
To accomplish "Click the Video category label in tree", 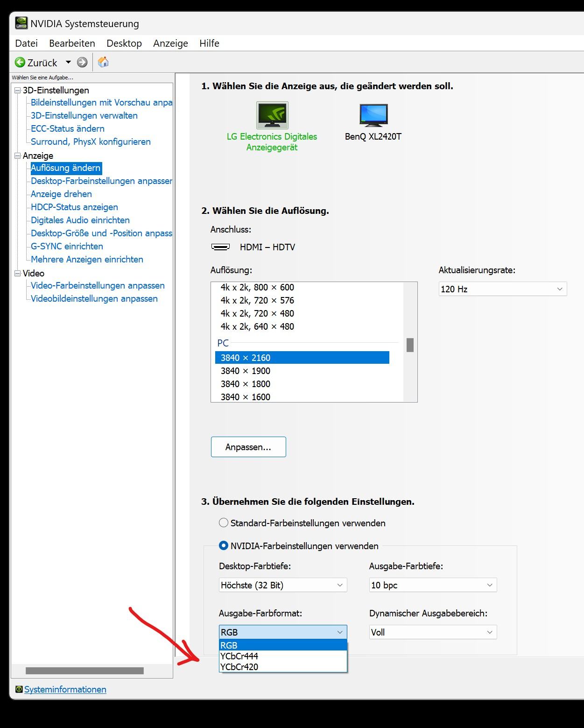I will [x=34, y=274].
